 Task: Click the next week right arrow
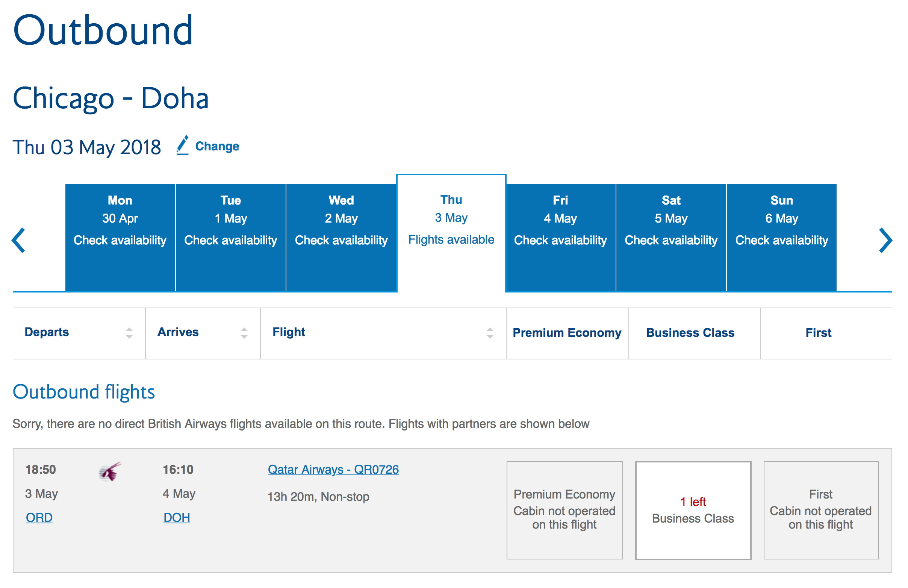pos(885,240)
